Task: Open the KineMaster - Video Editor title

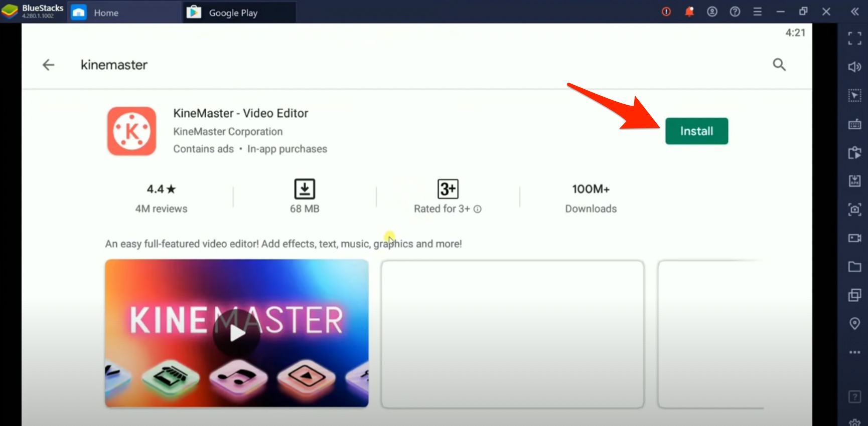Action: (x=241, y=113)
